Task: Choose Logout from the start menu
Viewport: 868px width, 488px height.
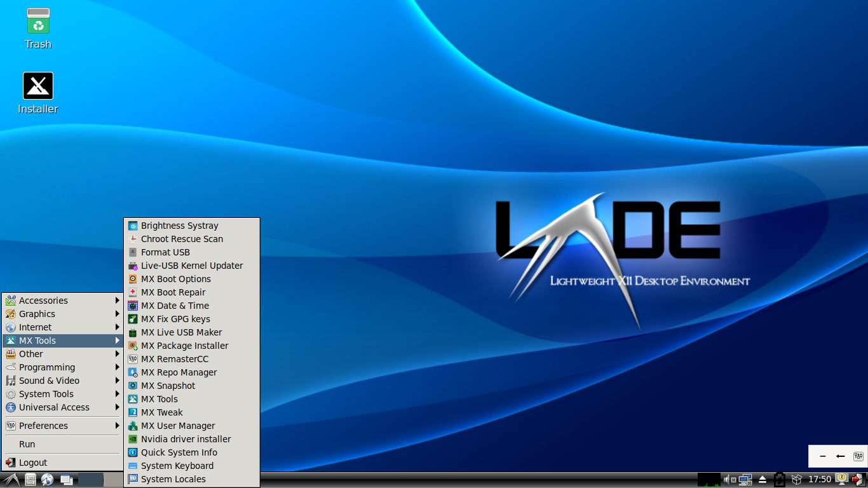Action: pyautogui.click(x=63, y=463)
